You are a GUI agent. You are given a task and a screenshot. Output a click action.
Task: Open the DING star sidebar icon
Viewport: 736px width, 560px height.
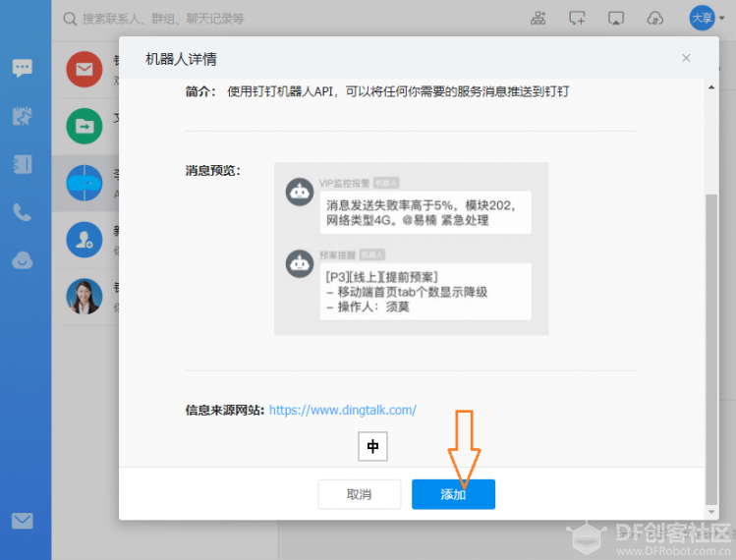(x=22, y=116)
